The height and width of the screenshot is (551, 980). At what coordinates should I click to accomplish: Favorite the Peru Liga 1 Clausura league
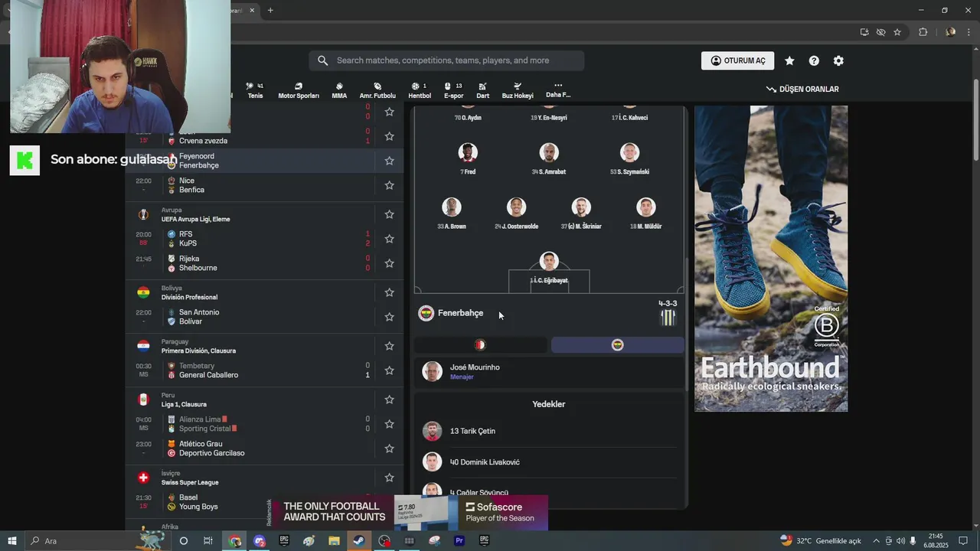click(389, 399)
